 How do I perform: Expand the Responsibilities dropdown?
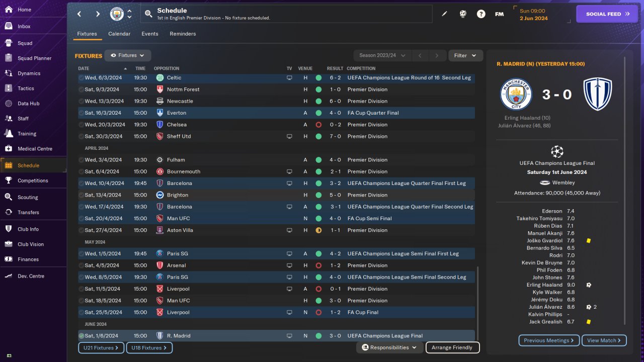click(x=389, y=347)
